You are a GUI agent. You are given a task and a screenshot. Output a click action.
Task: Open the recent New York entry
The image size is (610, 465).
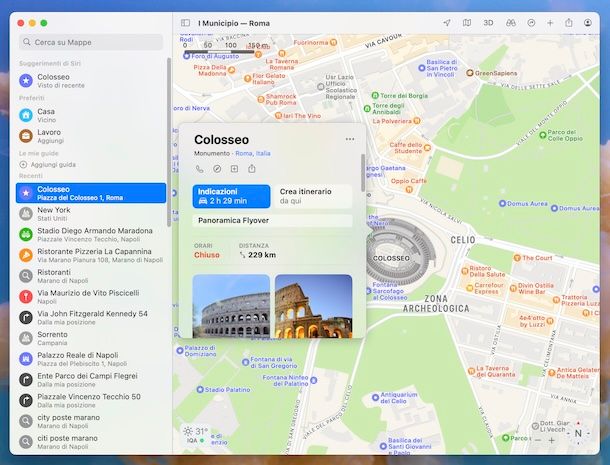coord(91,214)
